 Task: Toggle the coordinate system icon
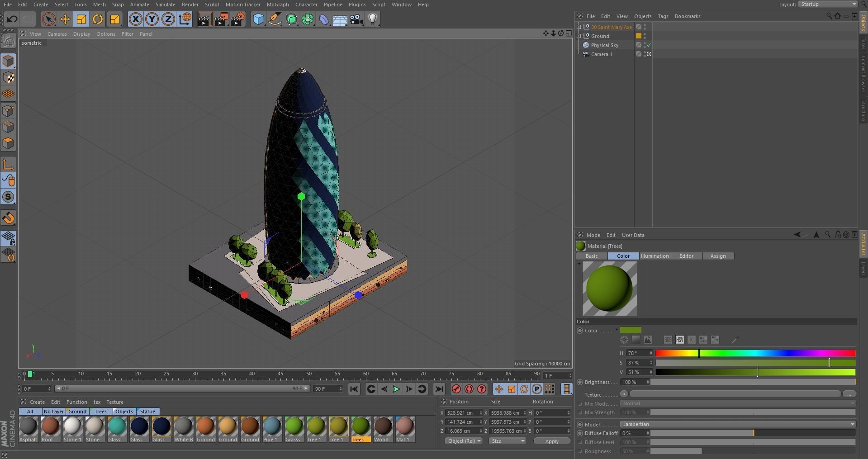click(x=185, y=19)
